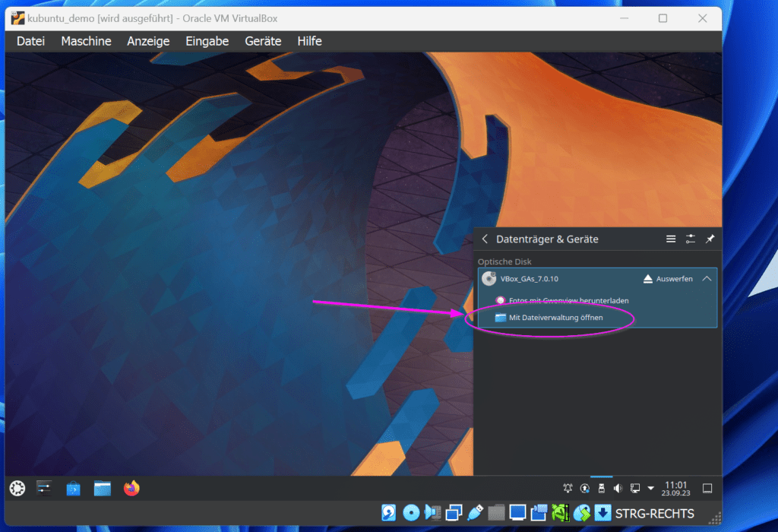Pin the Datenträger & Geräte popup open

(710, 239)
